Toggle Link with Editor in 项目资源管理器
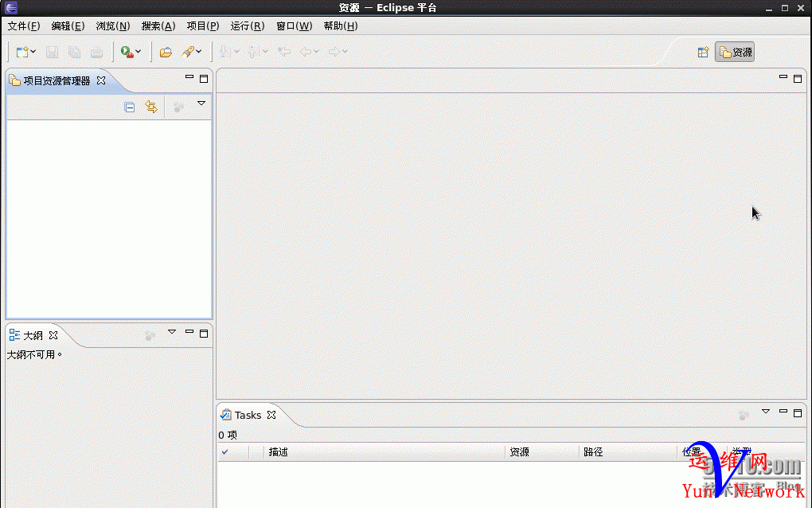 coord(151,107)
